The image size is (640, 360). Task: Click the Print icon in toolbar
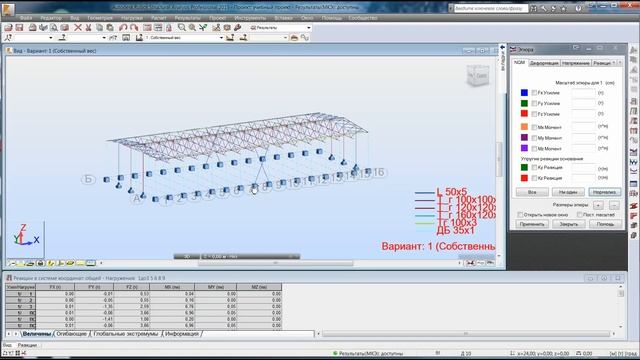(33, 27)
